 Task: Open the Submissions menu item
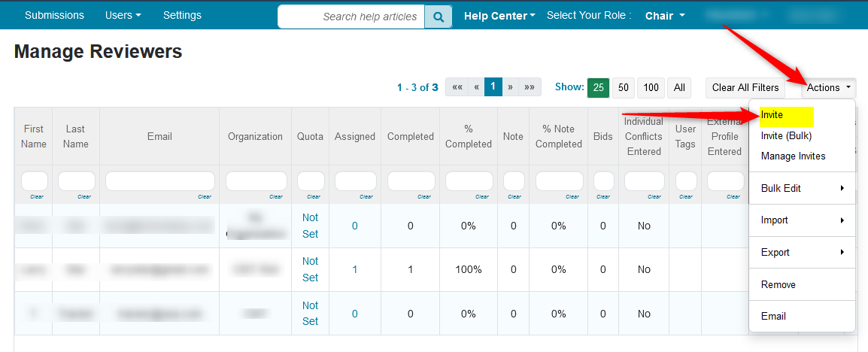(x=54, y=16)
